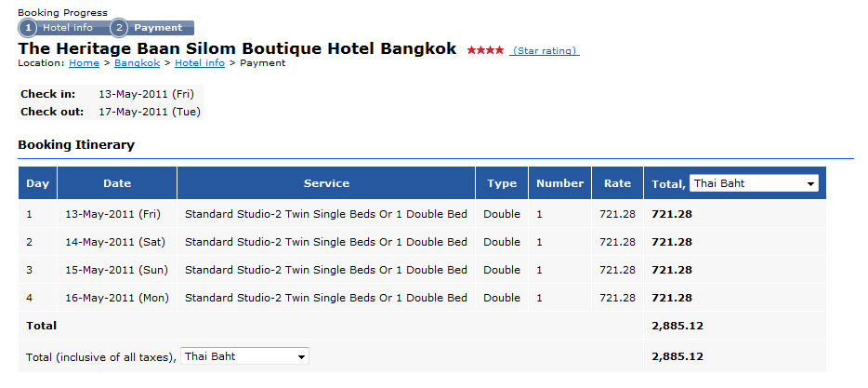The width and height of the screenshot is (868, 388).
Task: Select the 16-May-2011 (Mon) date cell
Action: tap(117, 298)
